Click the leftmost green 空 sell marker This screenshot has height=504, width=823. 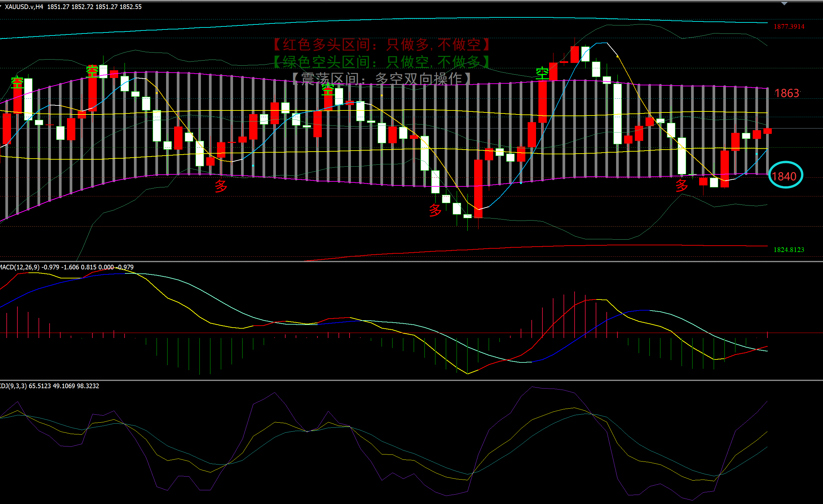point(17,83)
